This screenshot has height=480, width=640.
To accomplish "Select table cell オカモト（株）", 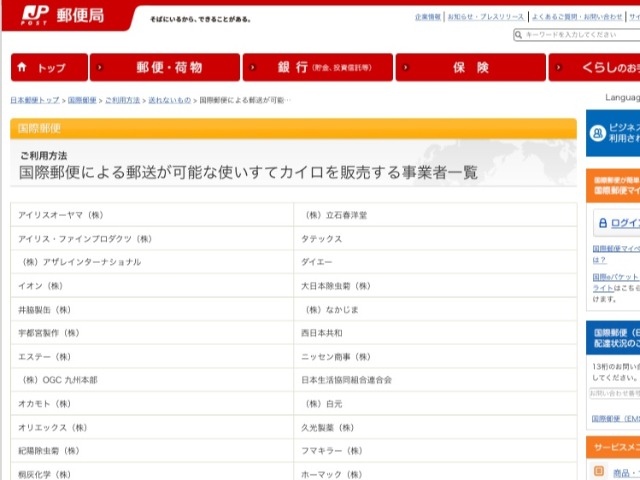I will point(152,404).
